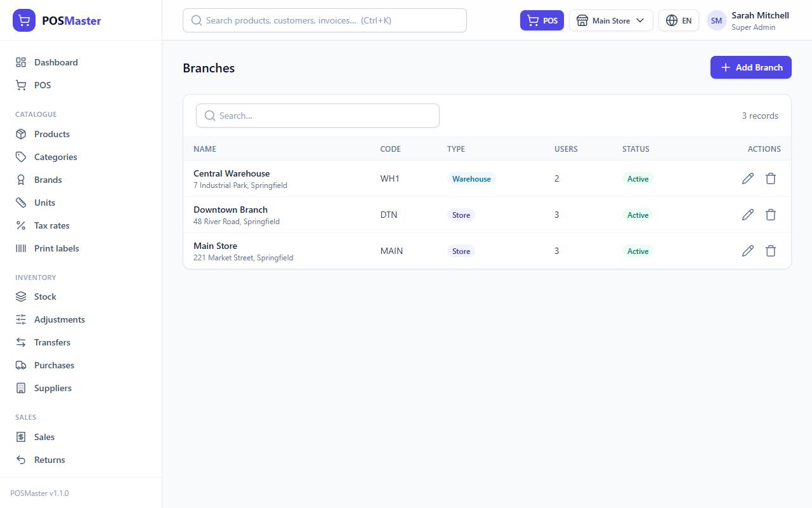
Task: Open Categories in the sidebar
Action: (x=81, y=157)
